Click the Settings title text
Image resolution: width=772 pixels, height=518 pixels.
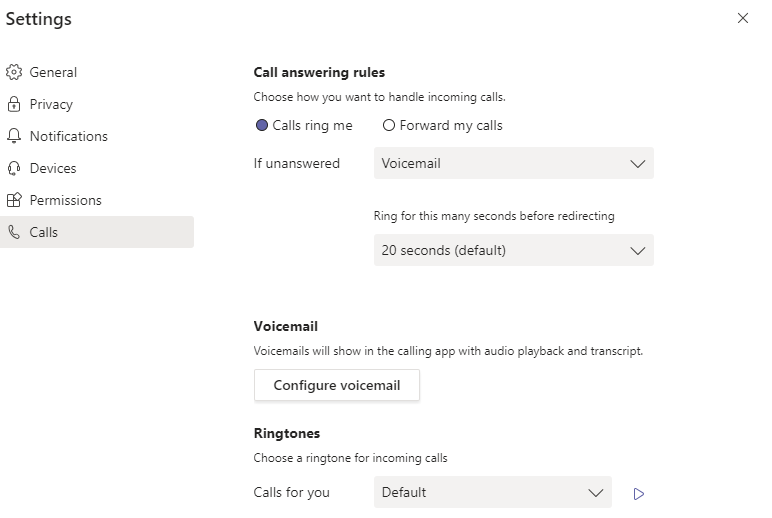coord(38,19)
